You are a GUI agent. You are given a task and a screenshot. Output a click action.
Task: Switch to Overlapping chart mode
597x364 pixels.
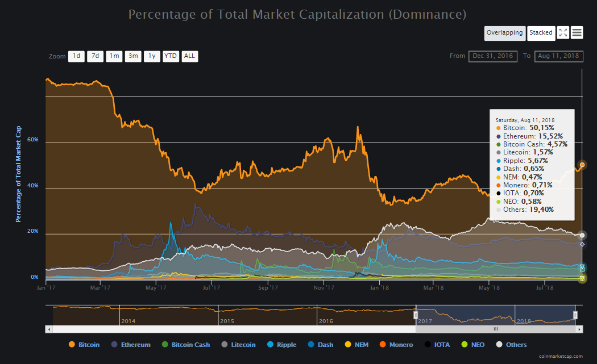tap(504, 33)
